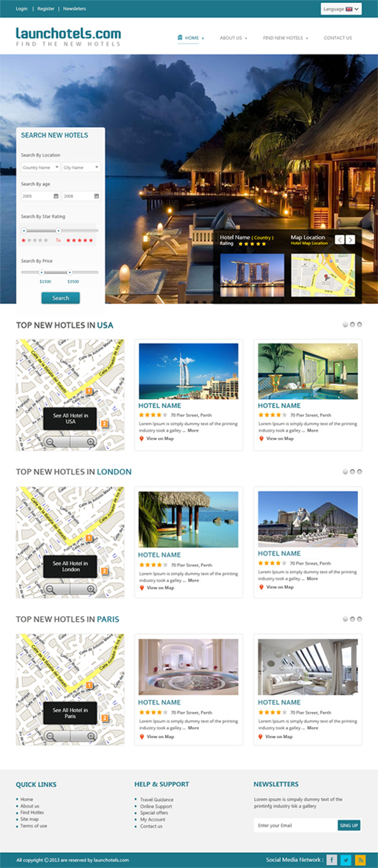The width and height of the screenshot is (378, 868).
Task: Open the FIND NEW HOTELS menu
Action: (286, 38)
